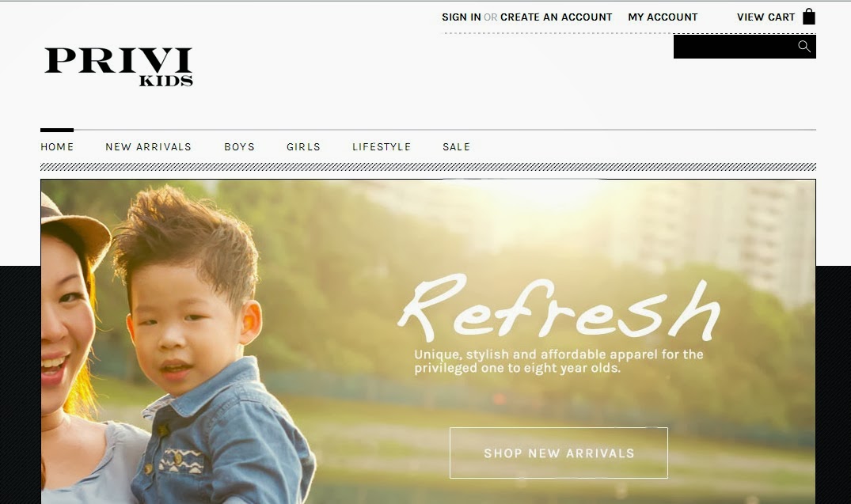This screenshot has height=504, width=851.
Task: Click the hatched divider below the navigation
Action: (427, 167)
